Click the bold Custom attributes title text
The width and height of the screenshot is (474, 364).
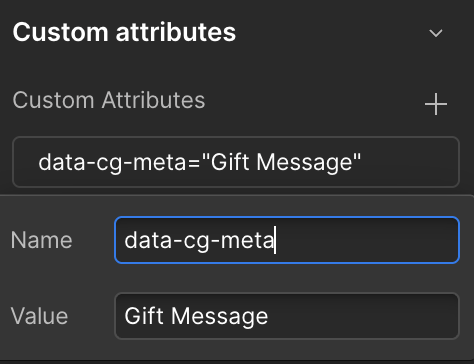click(124, 32)
